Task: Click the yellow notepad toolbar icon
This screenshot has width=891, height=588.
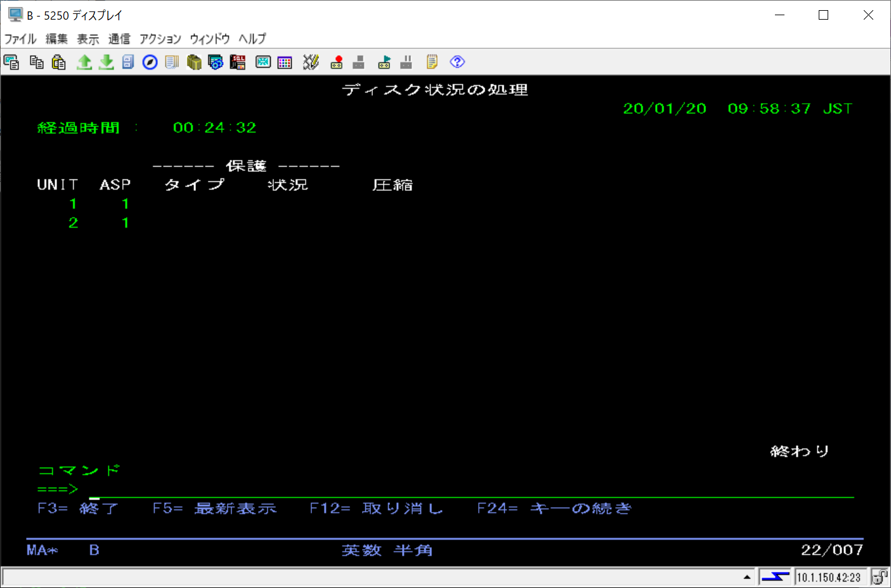Action: [432, 62]
